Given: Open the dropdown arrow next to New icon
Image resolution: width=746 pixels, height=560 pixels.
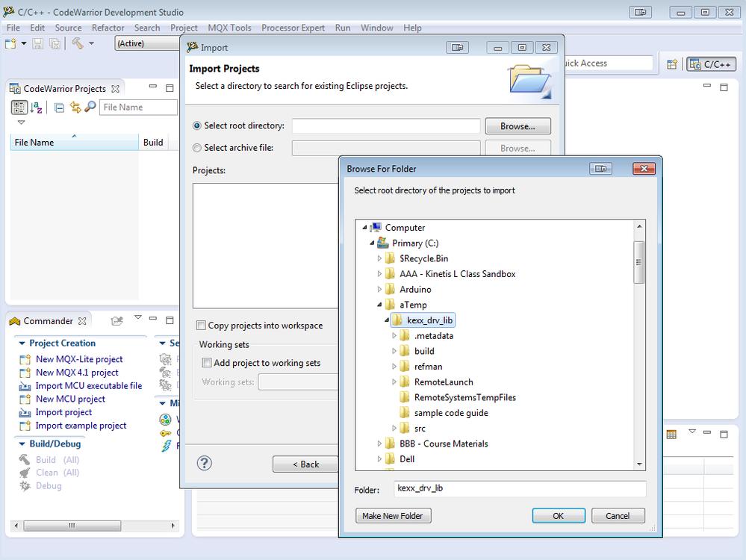Looking at the screenshot, I should (x=24, y=43).
